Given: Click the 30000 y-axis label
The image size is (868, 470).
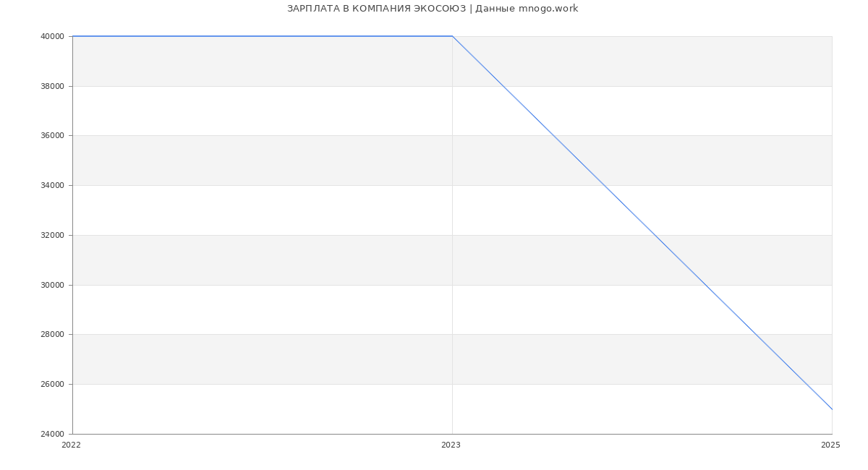Looking at the screenshot, I should click(53, 285).
